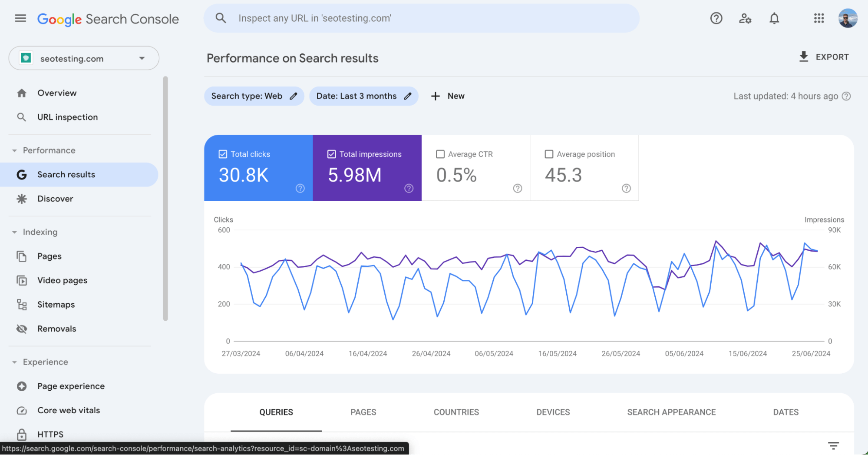Collapse the Experience section
This screenshot has width=868, height=455.
[x=14, y=362]
